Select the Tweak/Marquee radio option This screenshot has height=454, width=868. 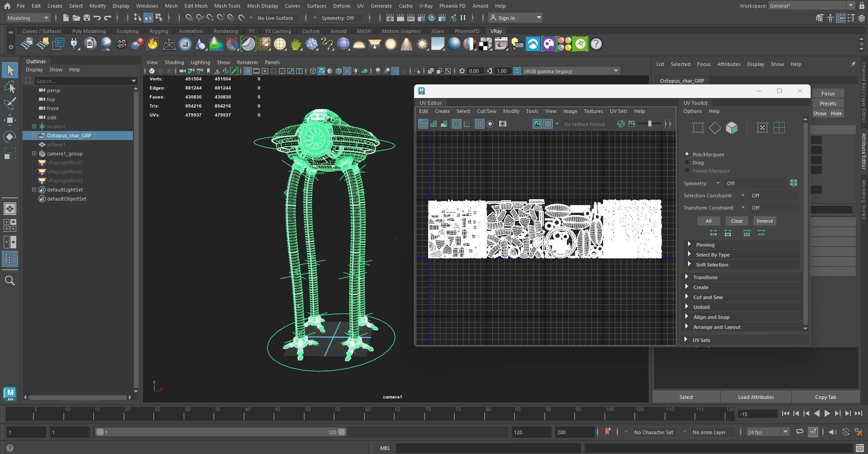tap(687, 171)
